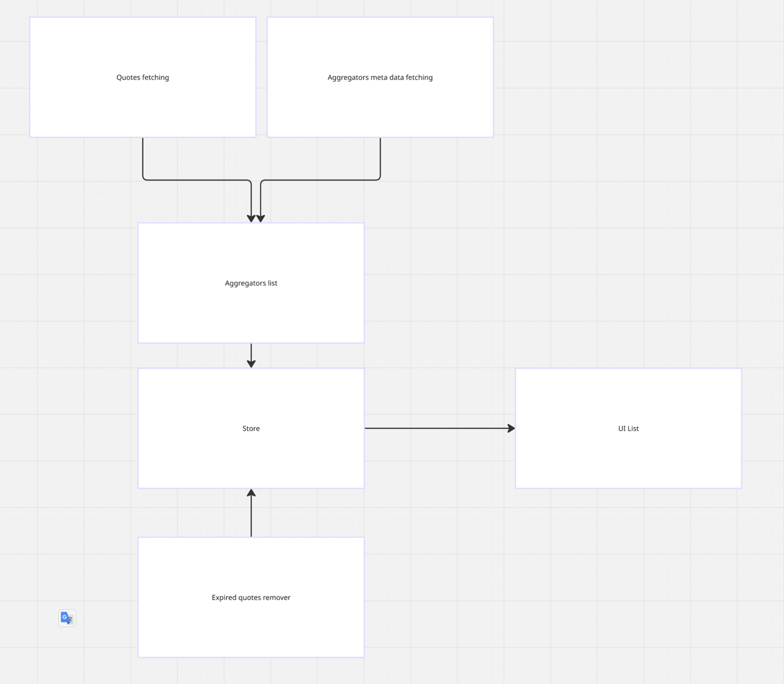This screenshot has width=784, height=684.
Task: Click the left arrowhead entering Aggregators list
Action: (x=251, y=218)
